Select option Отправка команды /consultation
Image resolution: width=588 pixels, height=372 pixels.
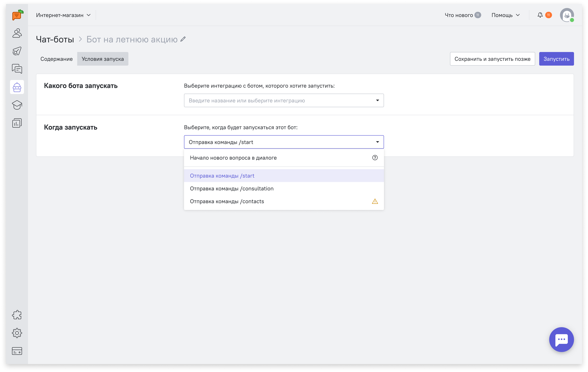(x=231, y=189)
